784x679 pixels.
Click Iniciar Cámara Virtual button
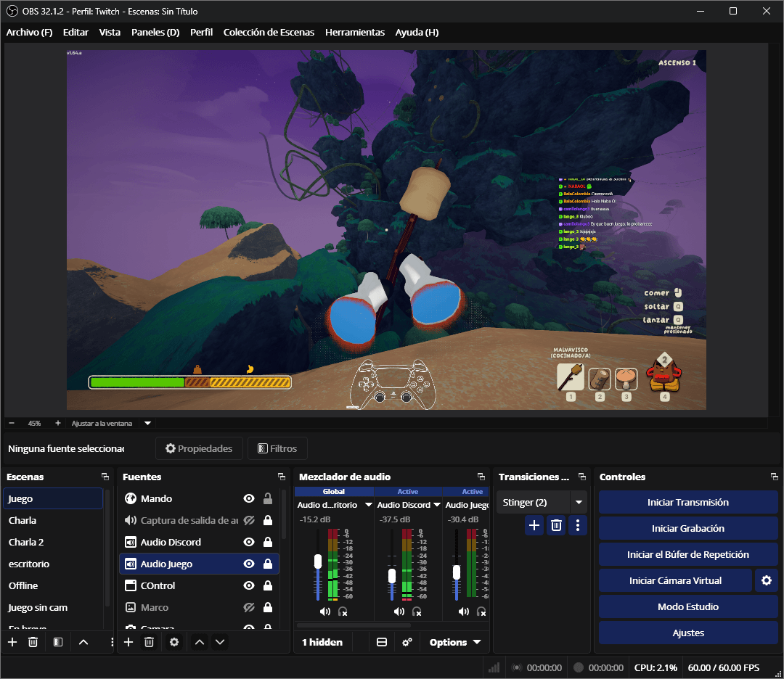pos(676,580)
